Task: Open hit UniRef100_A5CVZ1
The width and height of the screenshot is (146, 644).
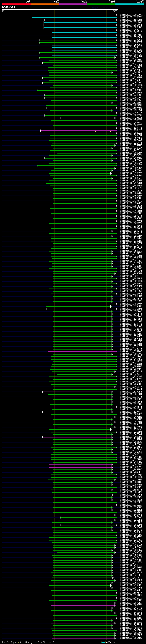Action: click(131, 156)
